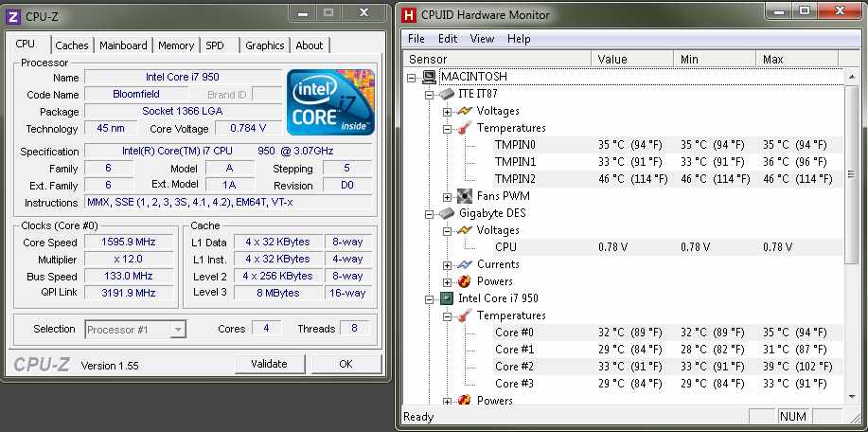Expand the Currents node

[x=447, y=265]
